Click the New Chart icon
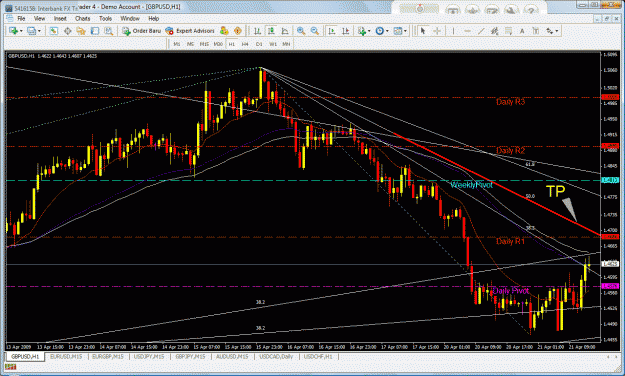Screen dimensions: 625x376 (x=13, y=31)
